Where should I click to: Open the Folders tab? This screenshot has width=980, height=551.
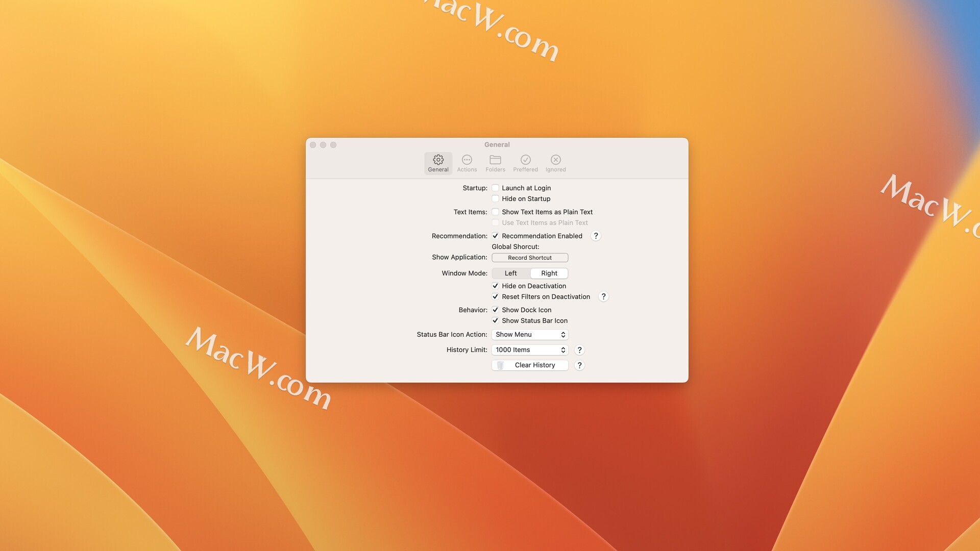click(495, 163)
